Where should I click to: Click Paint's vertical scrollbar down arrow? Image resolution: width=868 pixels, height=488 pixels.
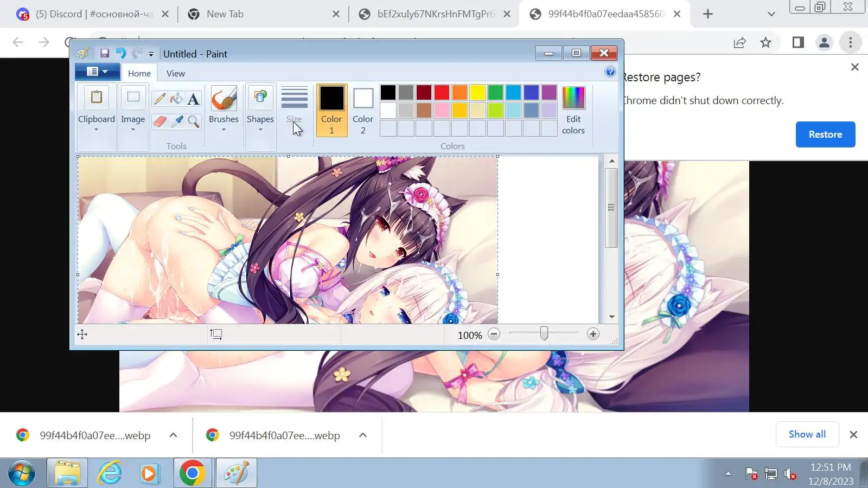pyautogui.click(x=612, y=317)
